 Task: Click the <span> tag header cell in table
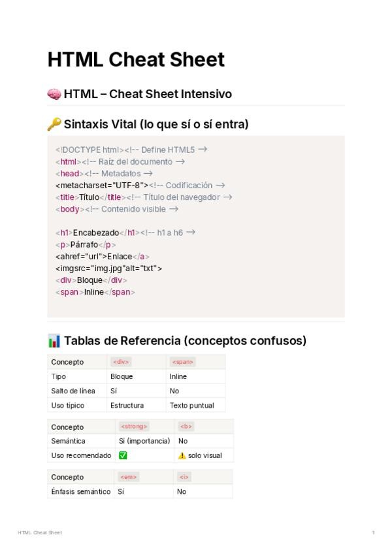point(182,362)
